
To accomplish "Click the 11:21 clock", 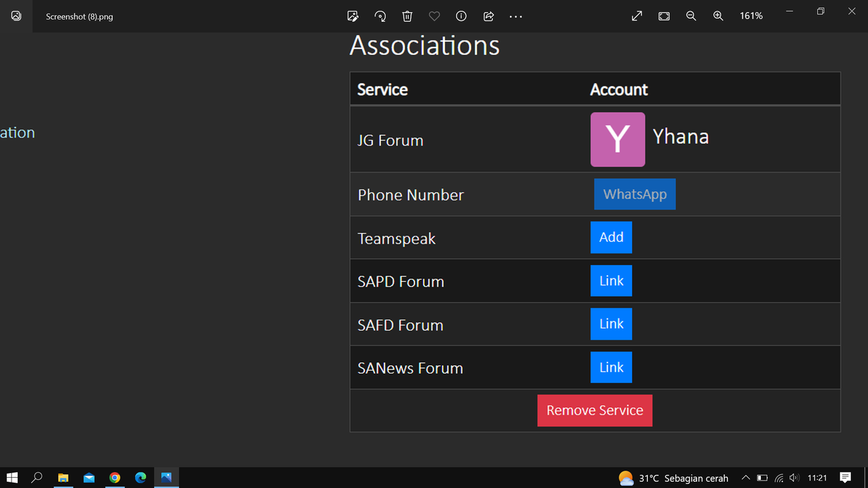I will 818,478.
